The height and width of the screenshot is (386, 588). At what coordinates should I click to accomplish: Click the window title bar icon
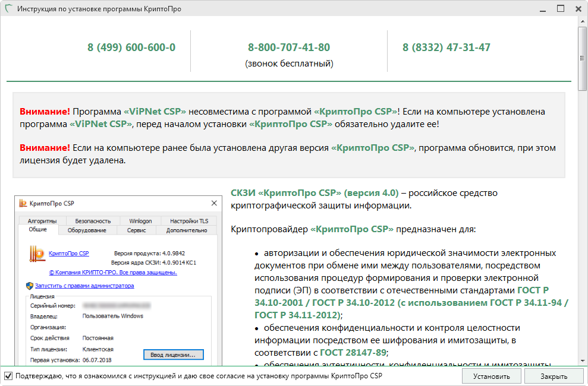tap(8, 8)
